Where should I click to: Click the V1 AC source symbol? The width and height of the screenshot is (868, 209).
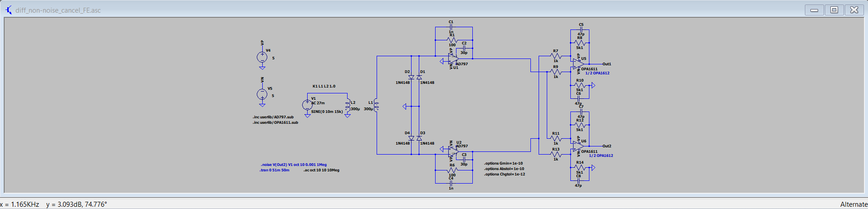(307, 105)
